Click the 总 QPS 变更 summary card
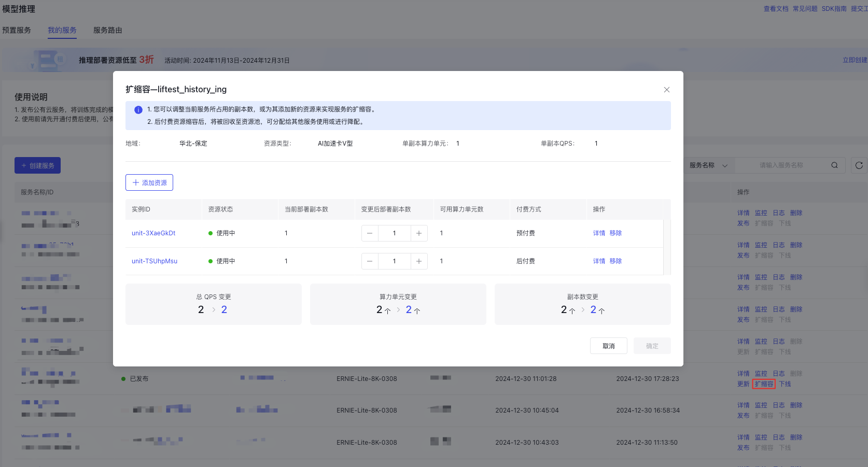The image size is (868, 467). pos(214,304)
